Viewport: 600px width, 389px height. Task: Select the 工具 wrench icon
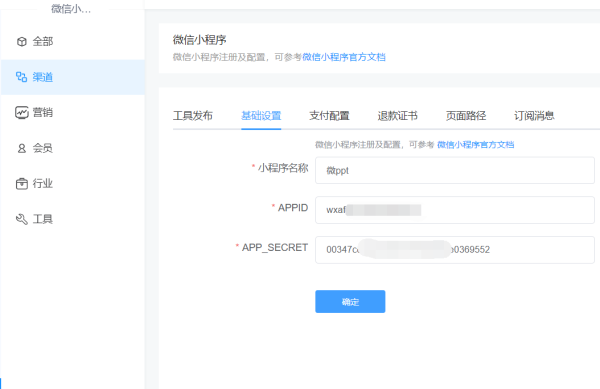click(22, 219)
